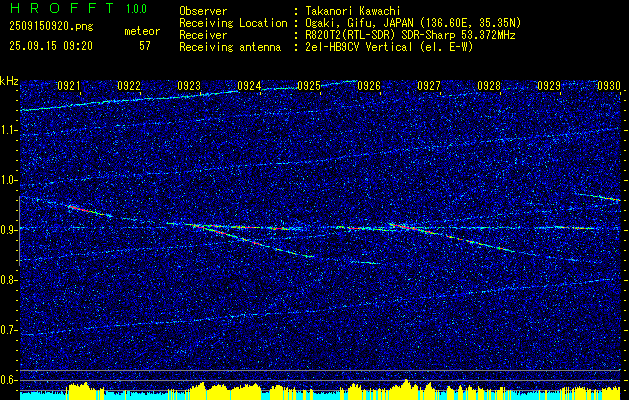The width and height of the screenshot is (629, 400).
Task: Click the 0926 time marker
Action: tap(369, 86)
